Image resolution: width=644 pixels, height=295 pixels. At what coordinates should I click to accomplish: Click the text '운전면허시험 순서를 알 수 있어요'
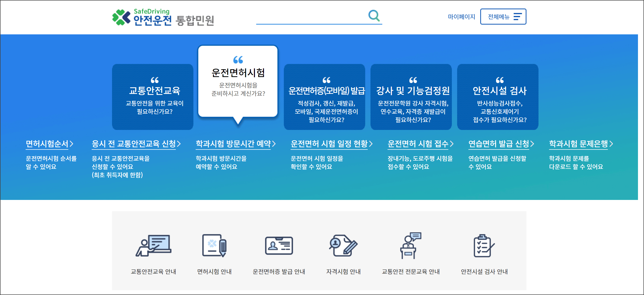(51, 163)
